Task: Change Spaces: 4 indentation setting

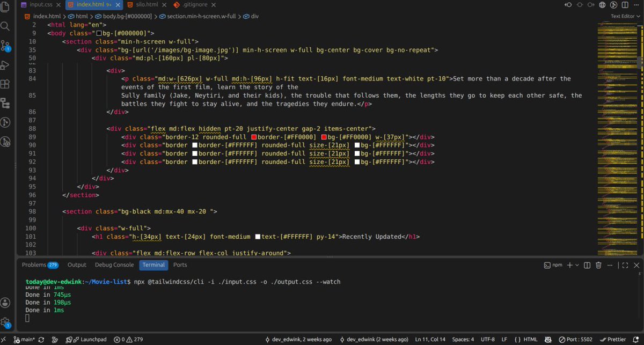Action: point(463,340)
